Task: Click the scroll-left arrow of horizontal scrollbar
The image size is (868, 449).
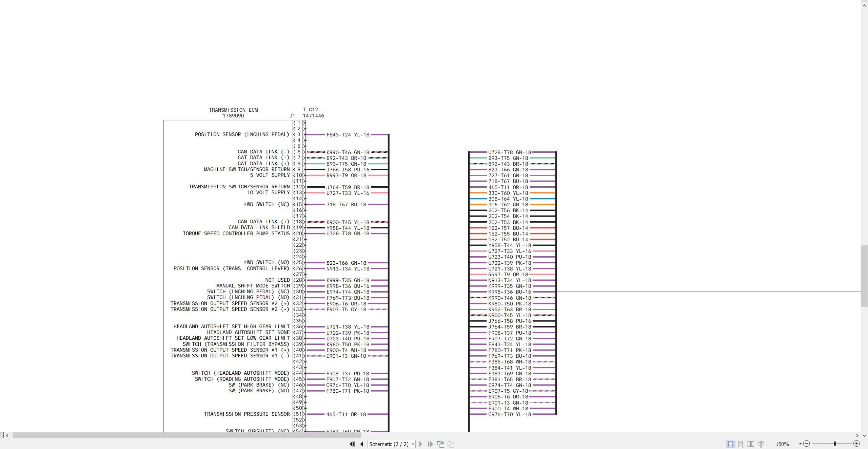Action: click(7, 435)
